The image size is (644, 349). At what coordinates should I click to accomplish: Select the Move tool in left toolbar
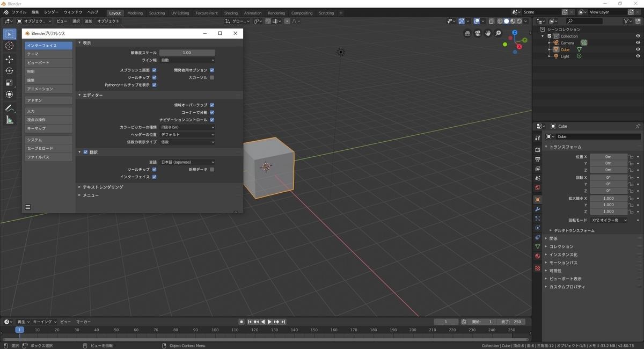click(x=9, y=59)
